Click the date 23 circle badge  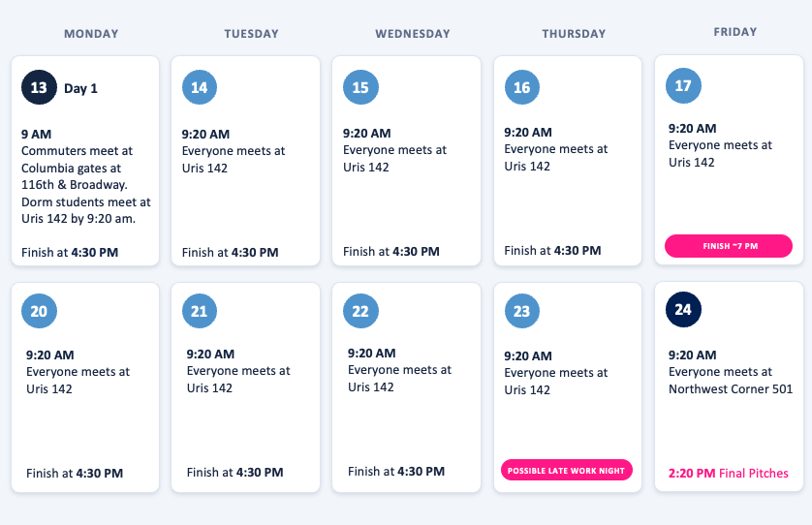[x=522, y=311]
